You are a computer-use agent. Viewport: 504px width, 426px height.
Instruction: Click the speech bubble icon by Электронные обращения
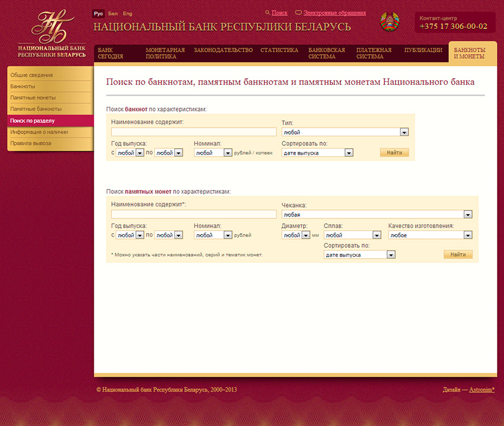coord(298,13)
